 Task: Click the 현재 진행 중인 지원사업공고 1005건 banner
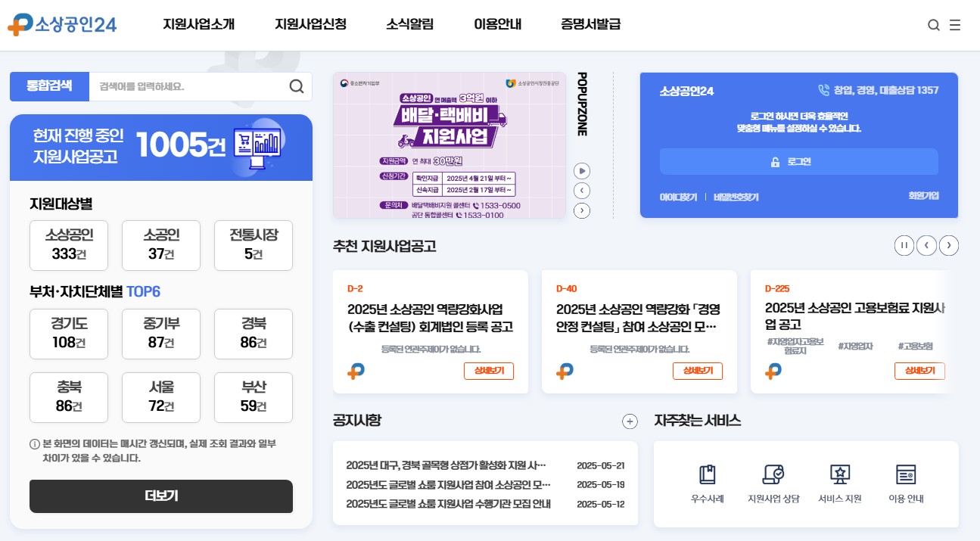(161, 147)
